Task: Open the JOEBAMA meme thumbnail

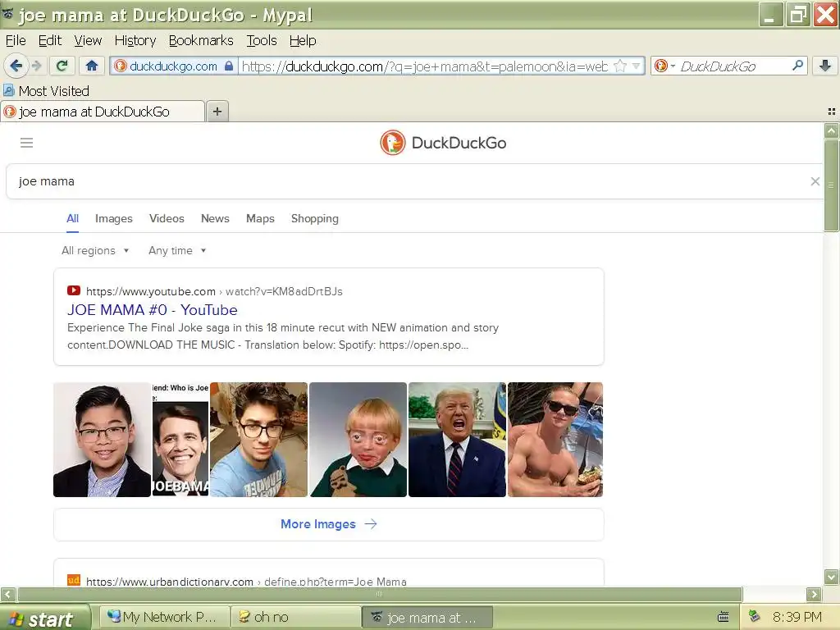Action: [180, 440]
